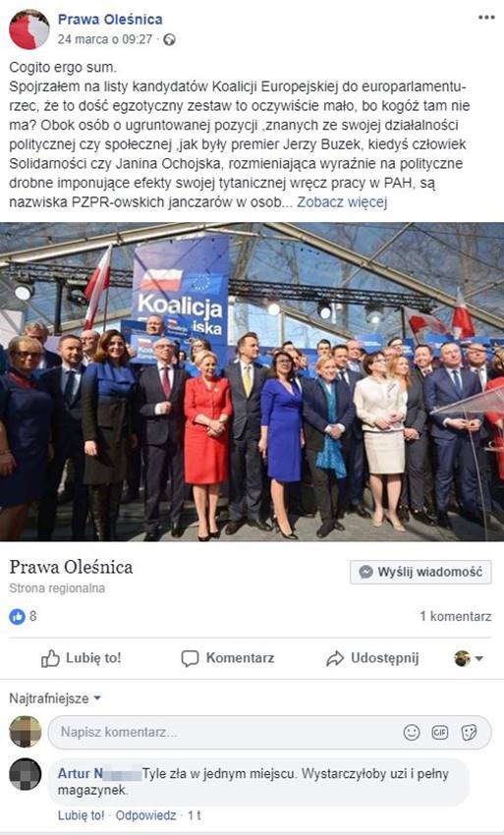This screenshot has width=504, height=835.
Task: Click Odpowiedz under Artur's comment
Action: (146, 815)
